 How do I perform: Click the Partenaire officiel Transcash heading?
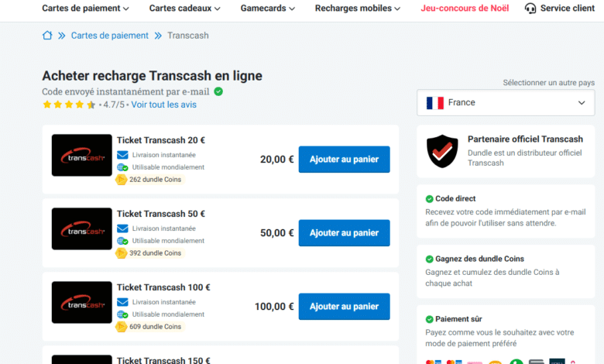[x=525, y=139]
